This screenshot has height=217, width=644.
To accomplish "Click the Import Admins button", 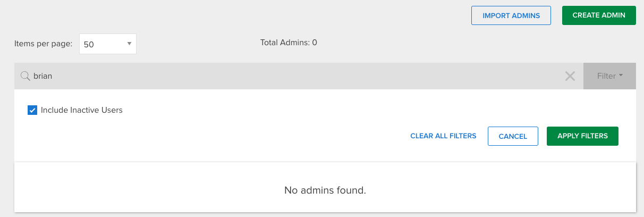I will 511,15.
